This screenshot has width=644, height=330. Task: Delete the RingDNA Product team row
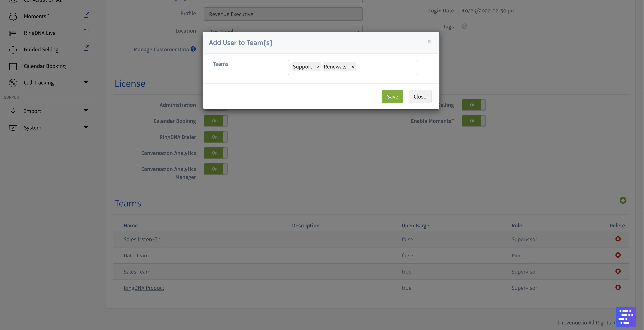click(618, 288)
